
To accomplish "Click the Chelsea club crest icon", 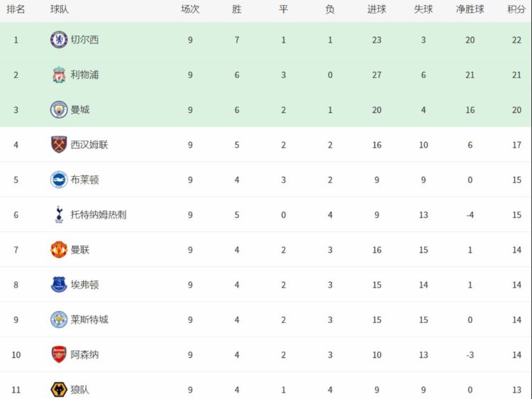I will click(x=59, y=40).
